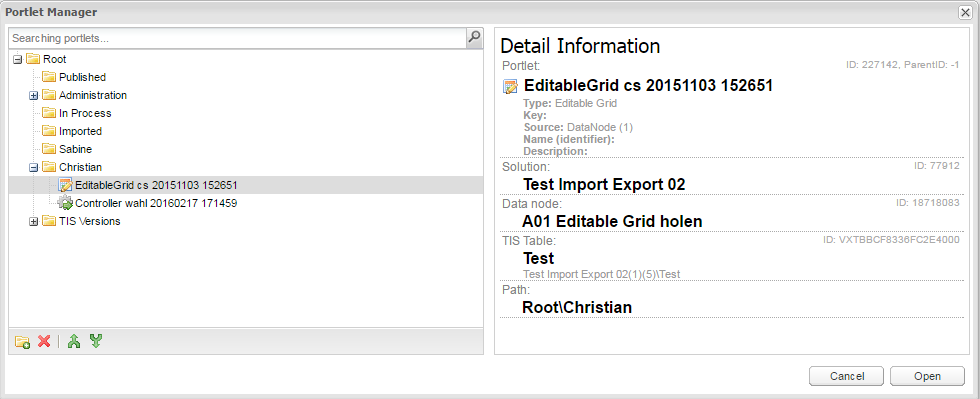Click the red delete X icon
The width and height of the screenshot is (980, 399).
tap(44, 341)
